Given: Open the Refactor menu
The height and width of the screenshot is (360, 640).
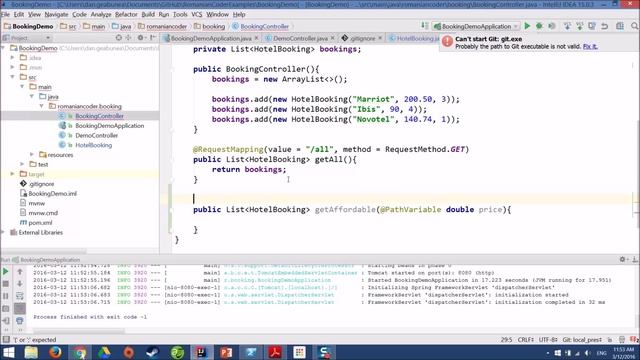Looking at the screenshot, I should tap(126, 14).
